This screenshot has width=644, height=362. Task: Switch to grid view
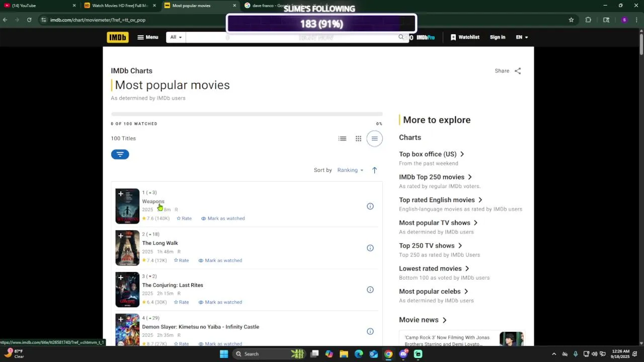click(x=358, y=139)
